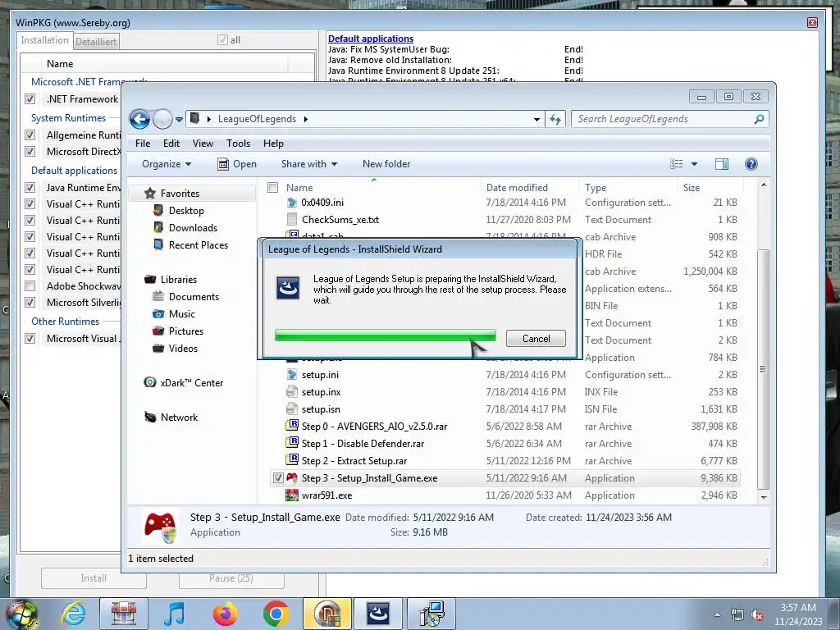The height and width of the screenshot is (630, 840).
Task: Click the InstallShield green progress bar
Action: (386, 336)
